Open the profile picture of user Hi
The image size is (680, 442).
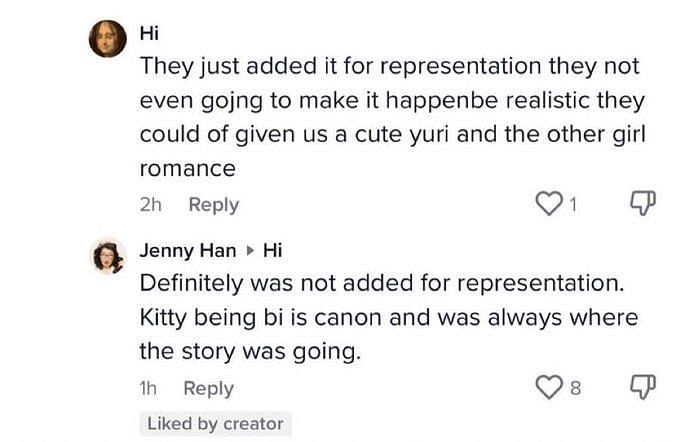click(108, 39)
